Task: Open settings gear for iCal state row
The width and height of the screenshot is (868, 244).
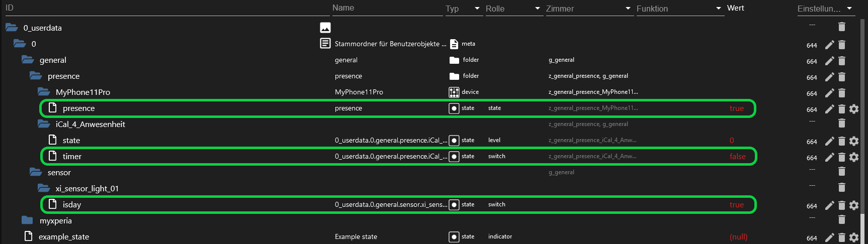Action: (854, 141)
